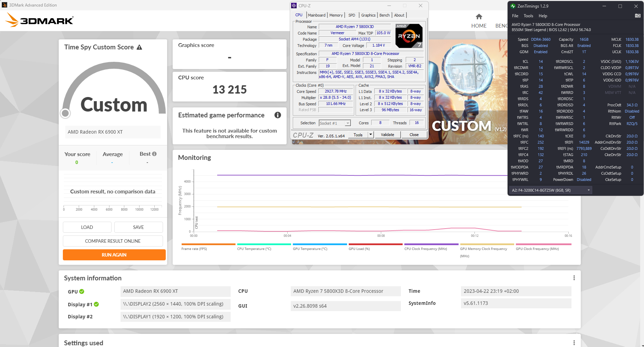The width and height of the screenshot is (644, 347).
Task: Open the three-dot menu in System information
Action: tap(574, 278)
